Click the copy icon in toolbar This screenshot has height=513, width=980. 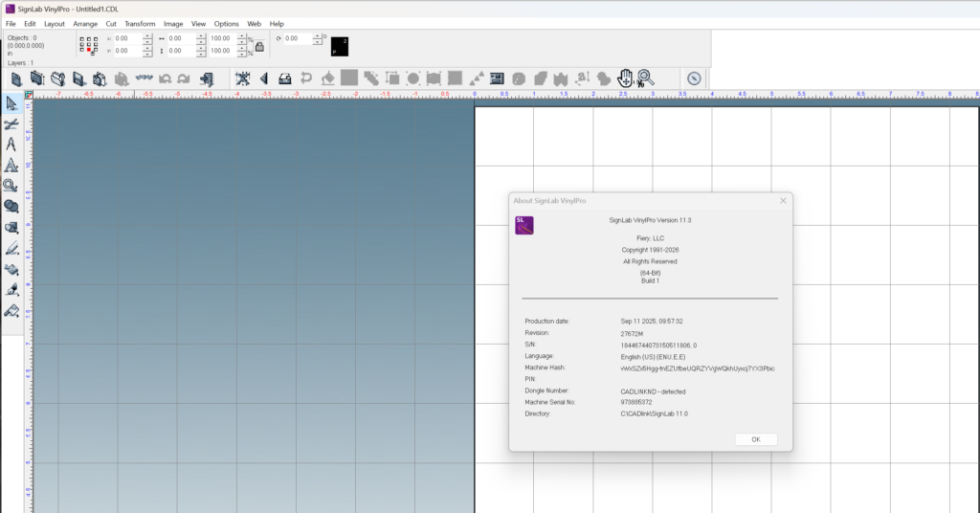[x=100, y=78]
